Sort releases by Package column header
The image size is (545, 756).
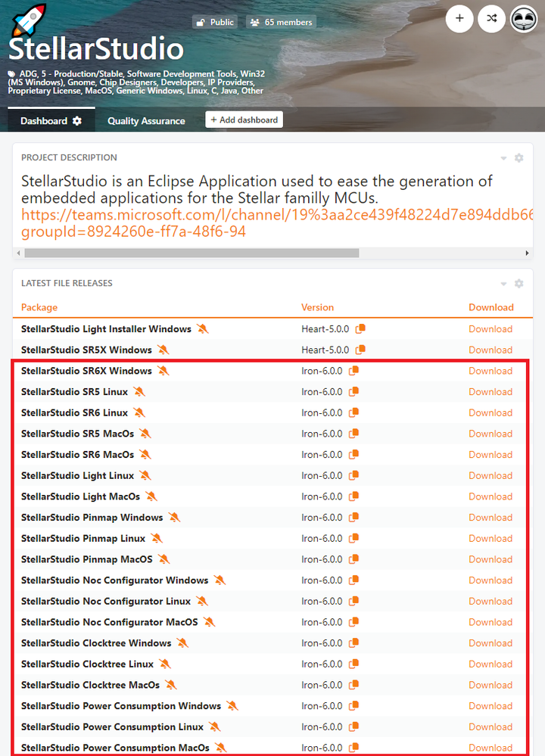point(39,307)
